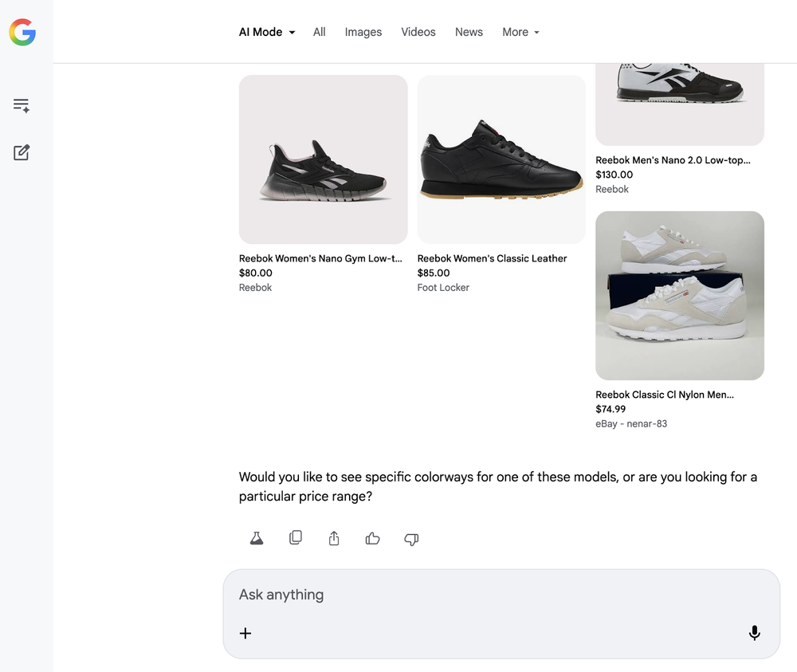Open the News tab

pos(469,32)
